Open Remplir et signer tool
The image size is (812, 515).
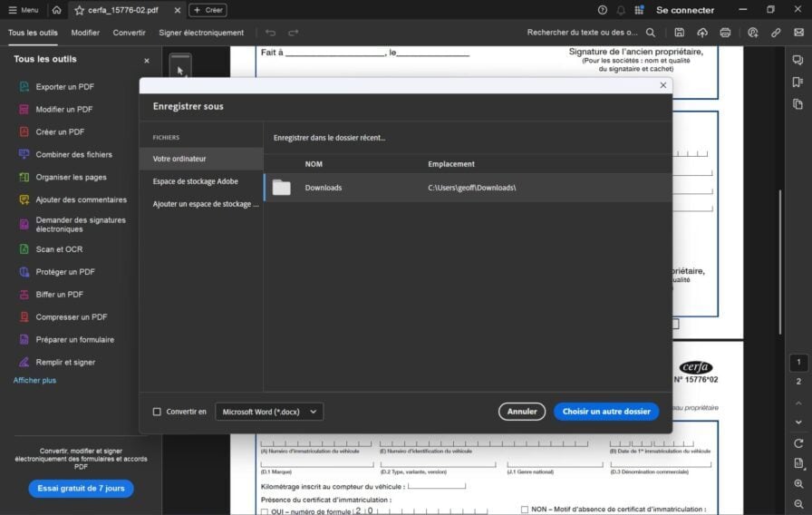click(65, 362)
